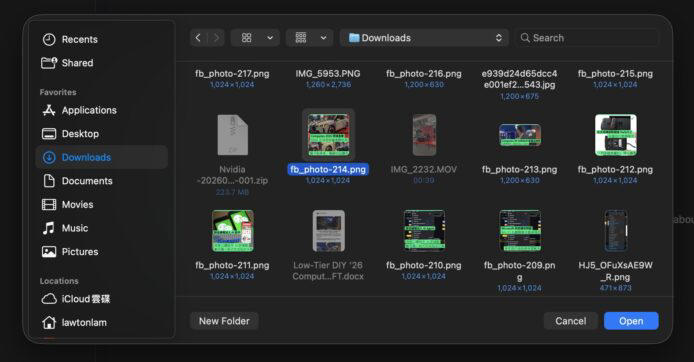Click the Recents clock icon
Screen dimensions: 694x362
pyautogui.click(x=49, y=39)
